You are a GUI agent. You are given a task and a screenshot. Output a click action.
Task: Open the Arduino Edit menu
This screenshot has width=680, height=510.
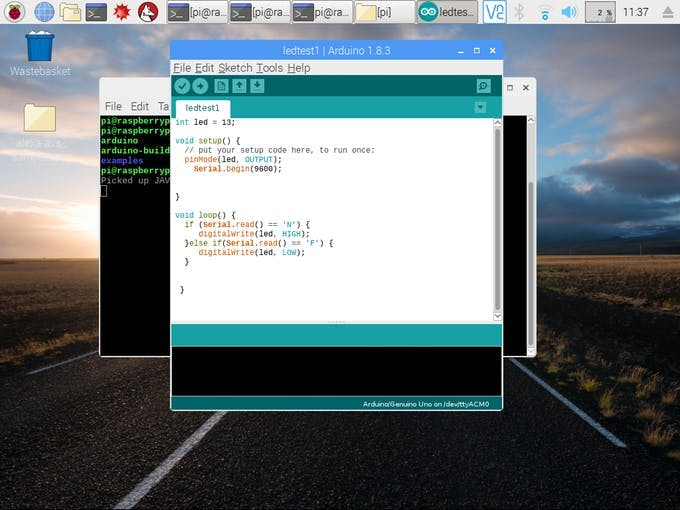[204, 68]
